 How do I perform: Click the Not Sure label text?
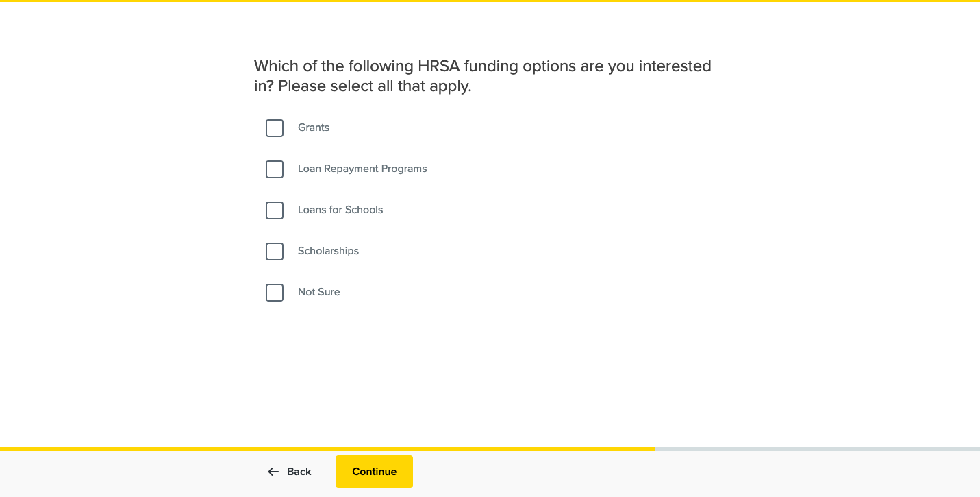click(x=318, y=292)
